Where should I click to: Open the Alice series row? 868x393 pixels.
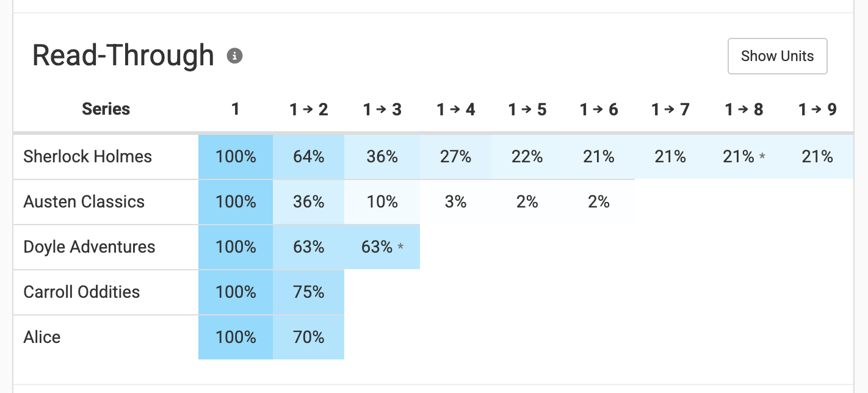pyautogui.click(x=42, y=337)
